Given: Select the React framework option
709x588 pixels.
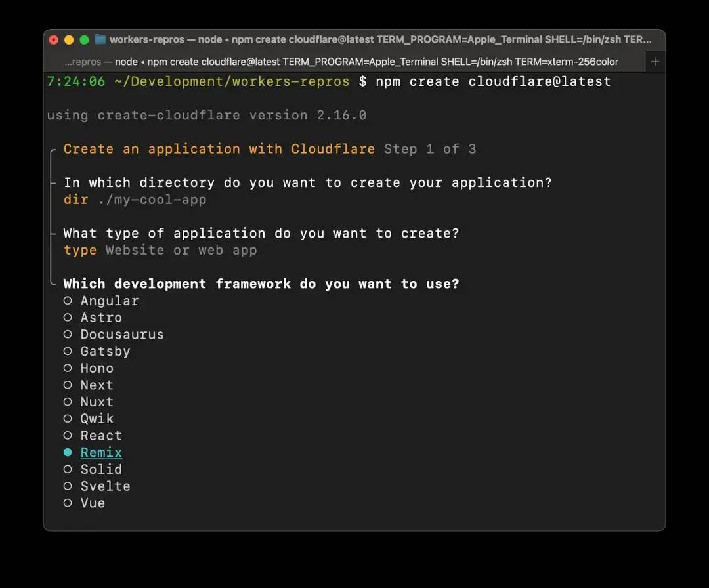Looking at the screenshot, I should pyautogui.click(x=100, y=436).
